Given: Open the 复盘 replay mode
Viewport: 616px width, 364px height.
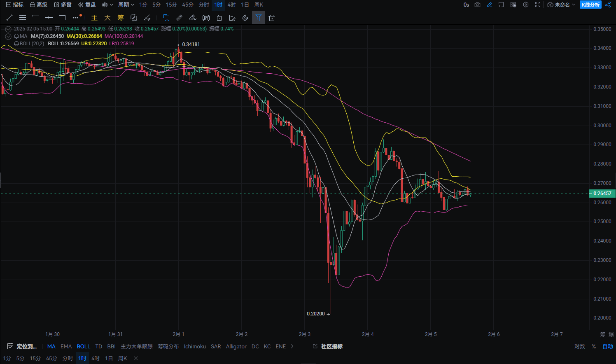Looking at the screenshot, I should pos(87,5).
